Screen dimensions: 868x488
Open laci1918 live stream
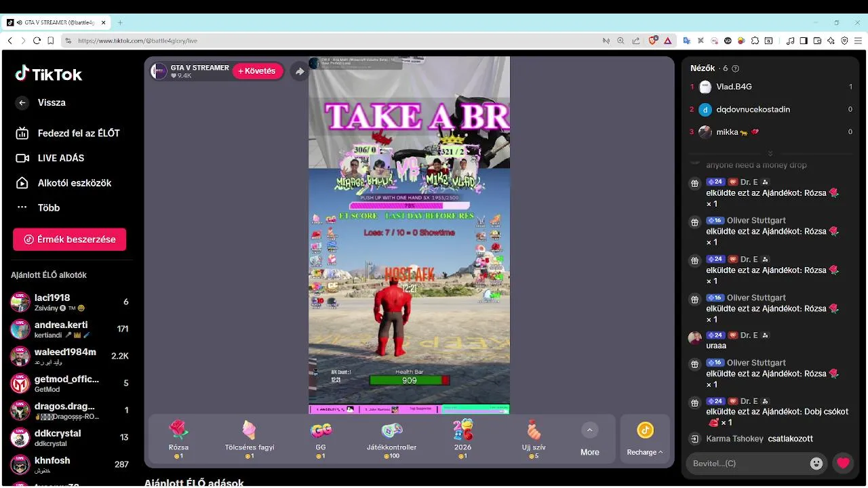[69, 302]
